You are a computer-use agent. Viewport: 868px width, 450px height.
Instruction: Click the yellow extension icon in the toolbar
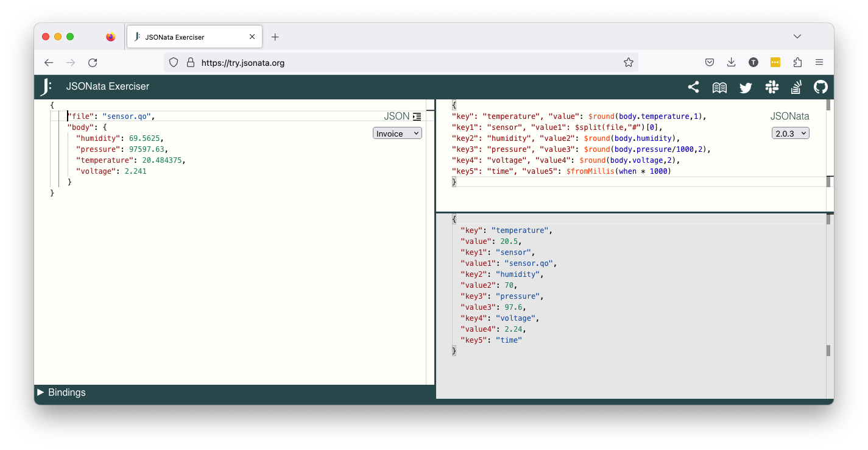click(775, 62)
